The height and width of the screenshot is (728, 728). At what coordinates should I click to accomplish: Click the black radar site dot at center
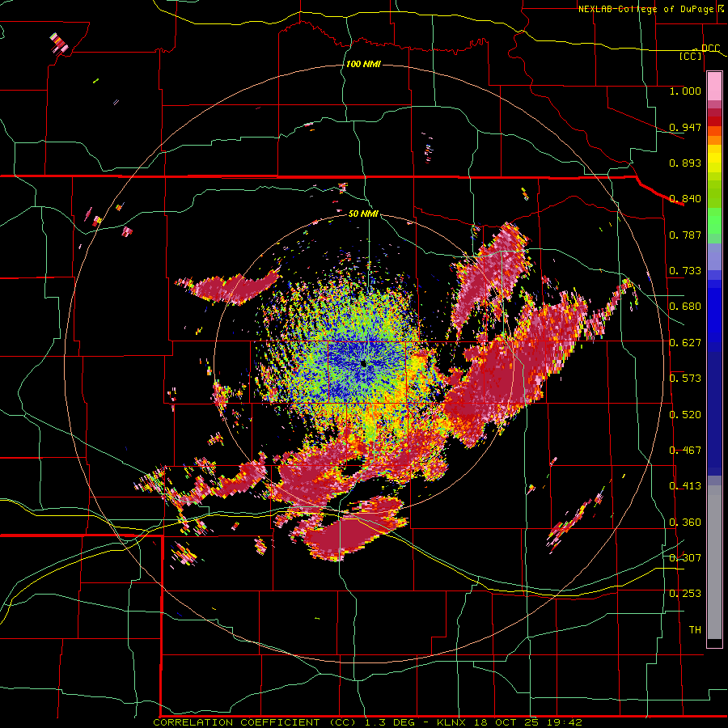coord(363,363)
